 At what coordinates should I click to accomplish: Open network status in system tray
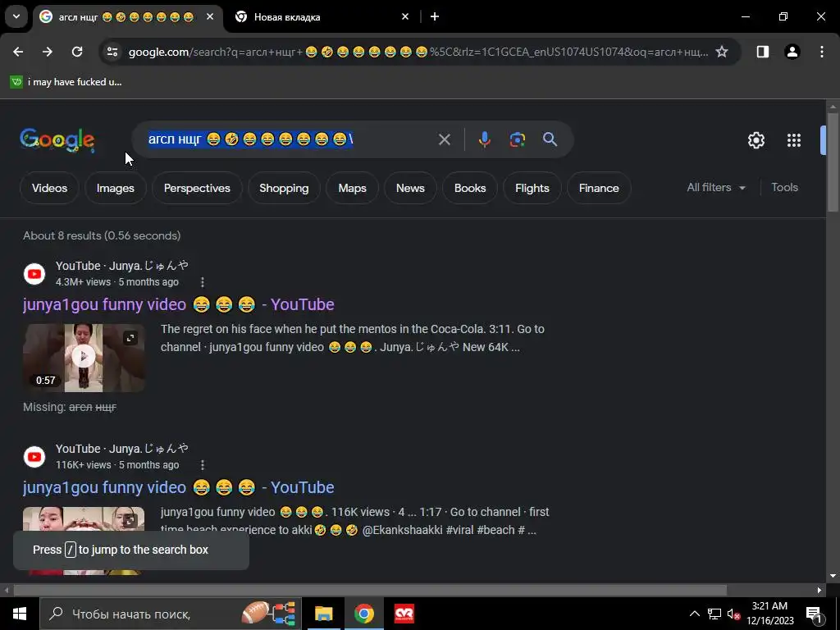[714, 614]
